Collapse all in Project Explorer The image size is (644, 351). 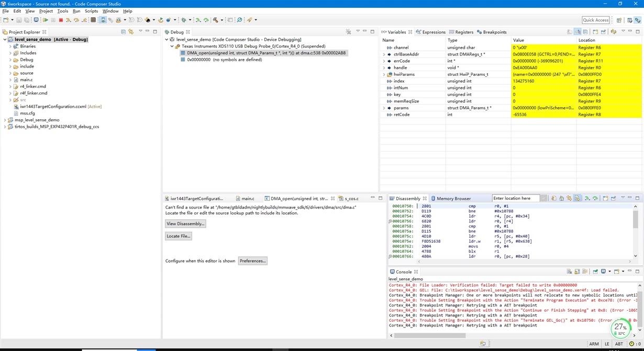click(x=123, y=32)
